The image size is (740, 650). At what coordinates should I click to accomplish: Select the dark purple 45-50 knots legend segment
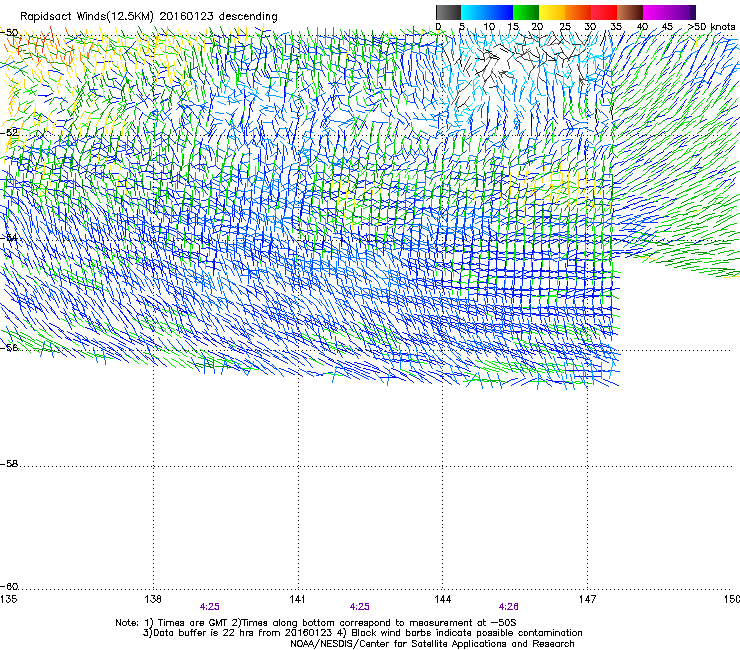682,12
